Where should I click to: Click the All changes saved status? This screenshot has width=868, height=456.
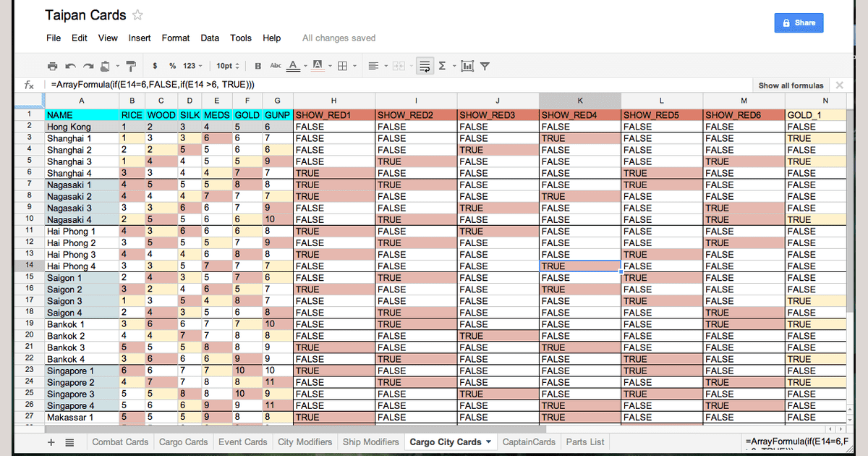click(339, 38)
